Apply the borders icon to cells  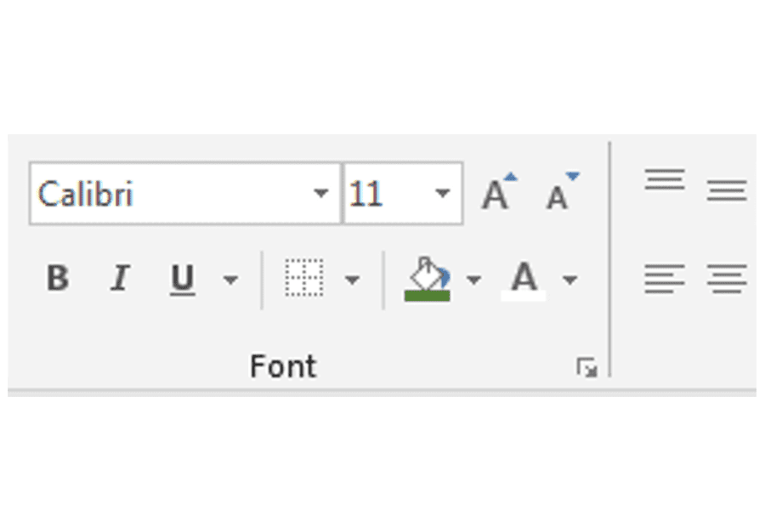pyautogui.click(x=304, y=278)
